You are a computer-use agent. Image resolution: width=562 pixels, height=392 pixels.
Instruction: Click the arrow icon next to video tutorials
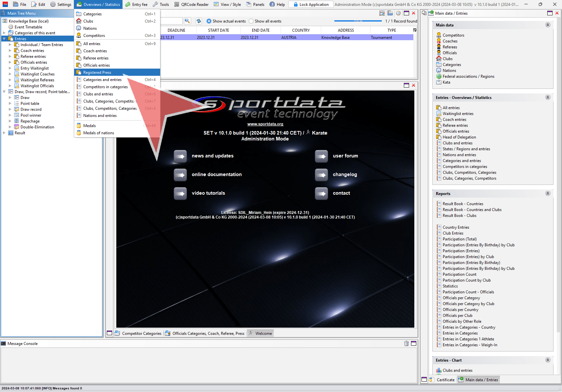pos(180,193)
